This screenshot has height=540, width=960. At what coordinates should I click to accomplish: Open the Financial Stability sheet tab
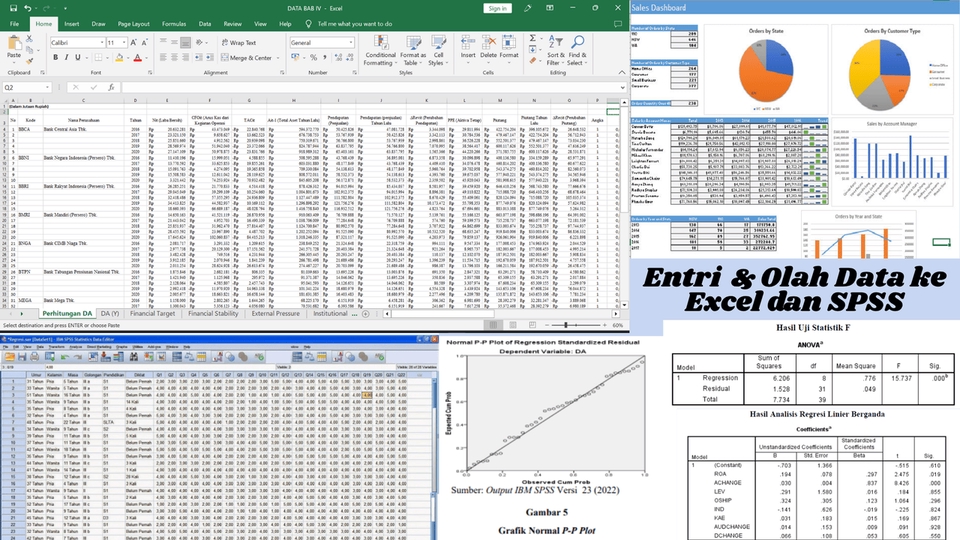213,313
